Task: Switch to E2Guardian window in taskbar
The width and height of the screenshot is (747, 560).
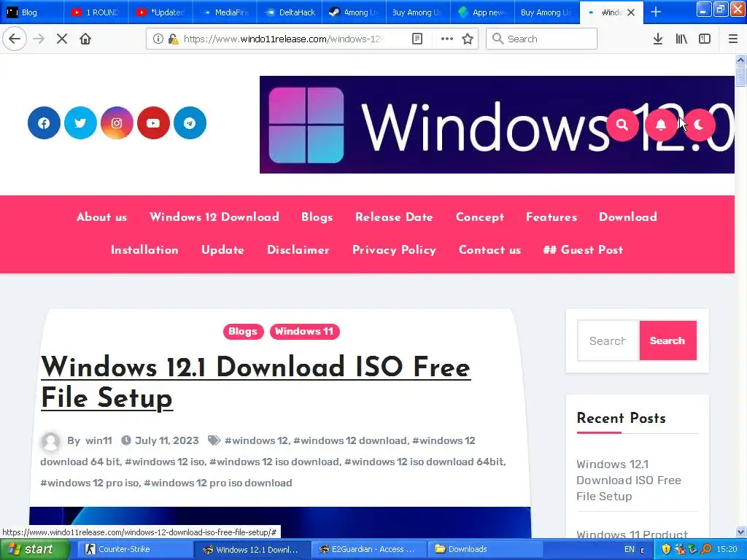Action: pyautogui.click(x=368, y=550)
